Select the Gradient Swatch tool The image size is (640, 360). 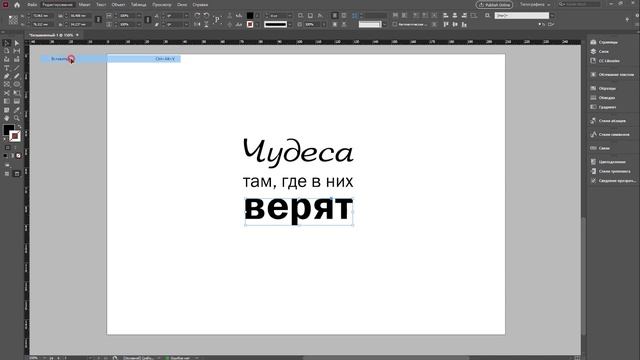(x=7, y=101)
